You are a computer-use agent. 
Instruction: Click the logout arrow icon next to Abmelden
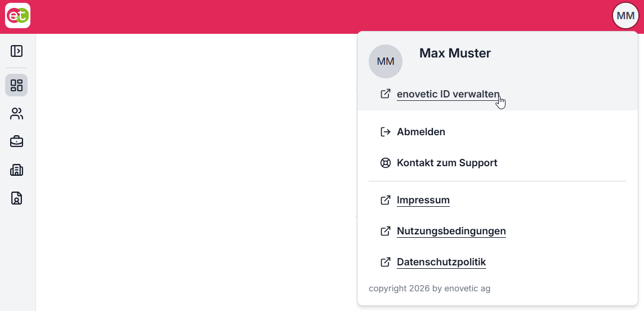click(x=385, y=132)
